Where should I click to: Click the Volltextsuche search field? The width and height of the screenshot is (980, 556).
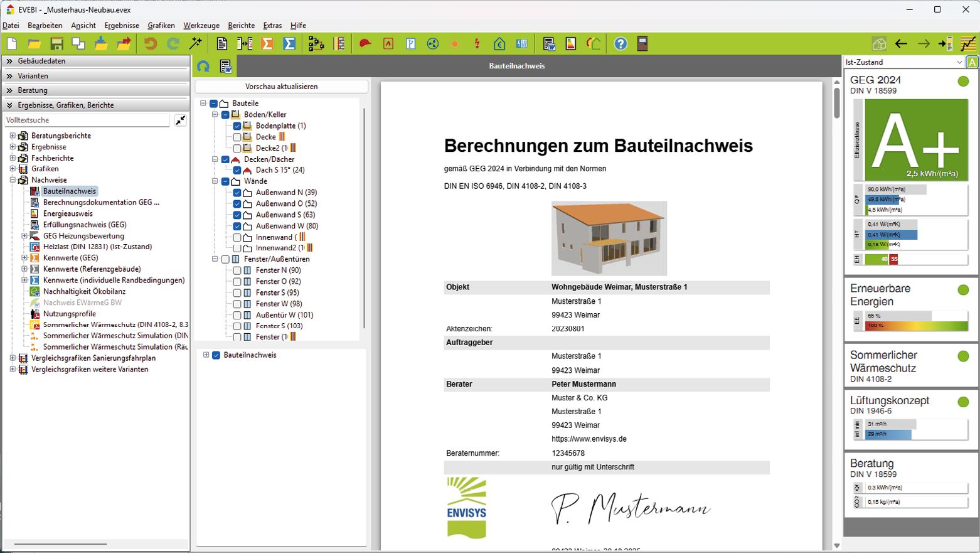click(x=87, y=120)
